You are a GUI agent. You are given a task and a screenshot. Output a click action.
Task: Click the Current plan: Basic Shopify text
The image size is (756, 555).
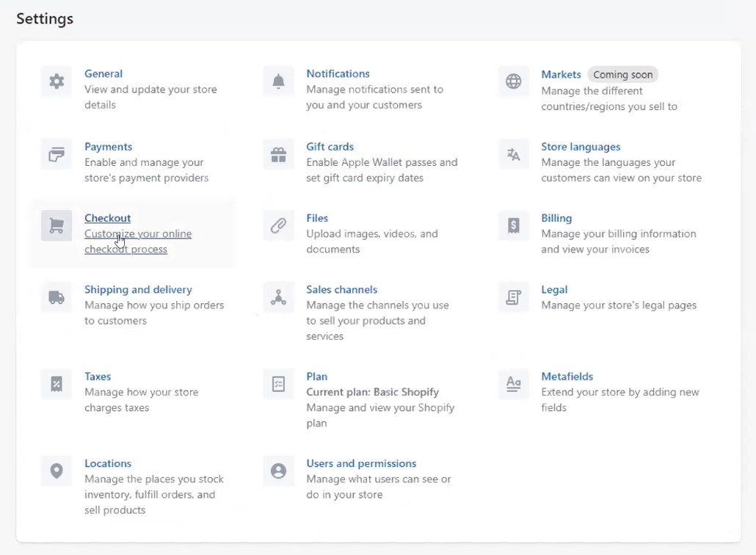[372, 392]
